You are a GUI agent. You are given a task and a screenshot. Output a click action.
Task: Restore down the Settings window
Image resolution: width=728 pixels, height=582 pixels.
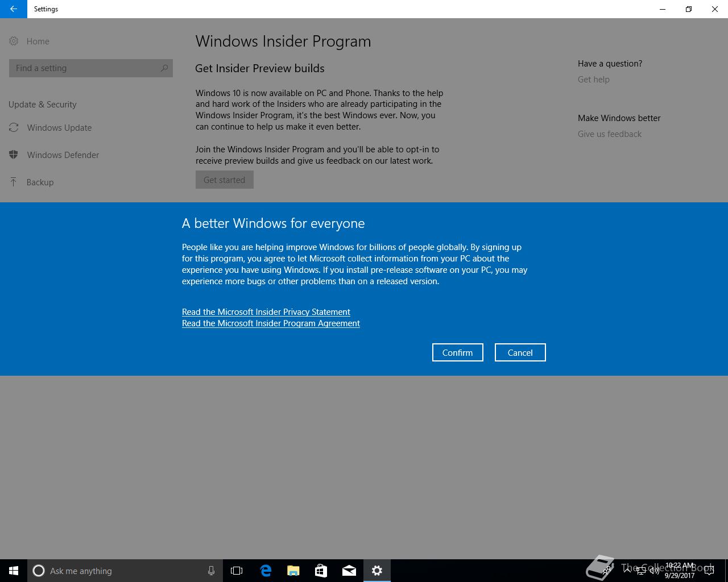click(x=689, y=9)
